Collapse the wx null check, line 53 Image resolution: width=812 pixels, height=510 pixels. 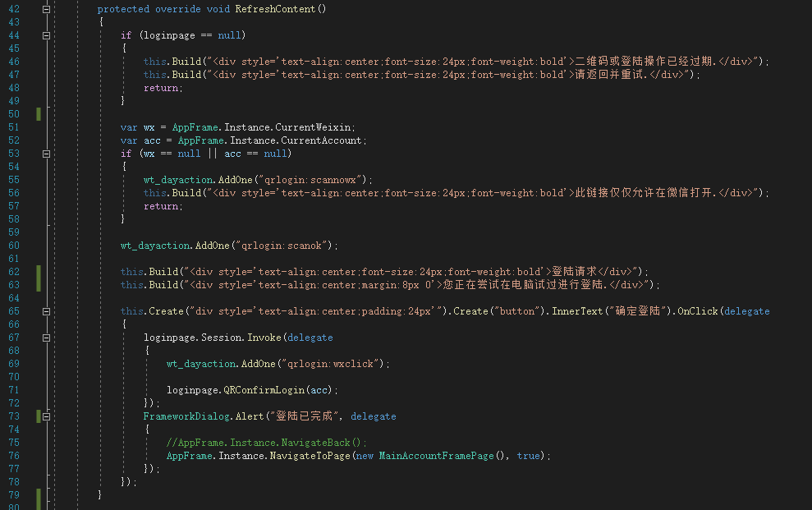(46, 154)
